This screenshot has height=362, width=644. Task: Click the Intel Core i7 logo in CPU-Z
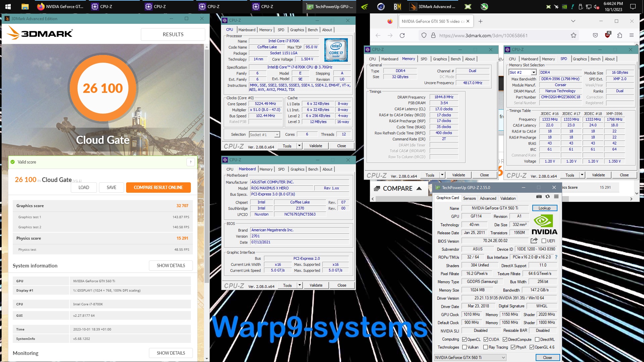(336, 50)
